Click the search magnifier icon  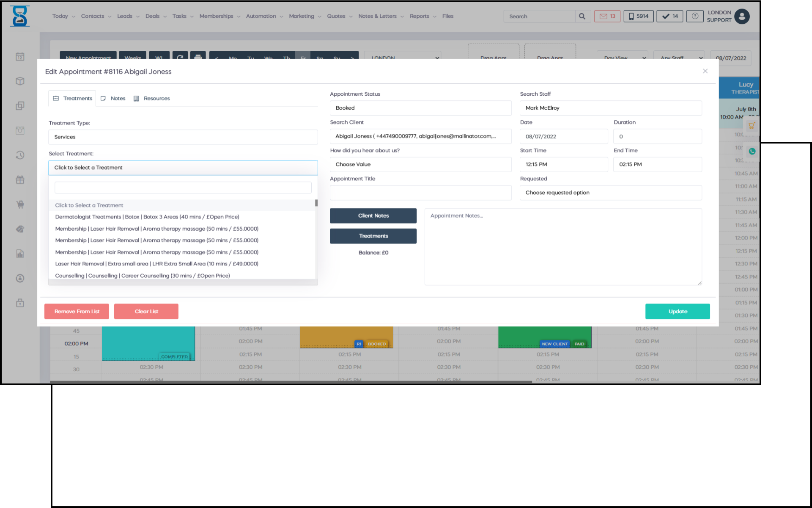pos(582,17)
